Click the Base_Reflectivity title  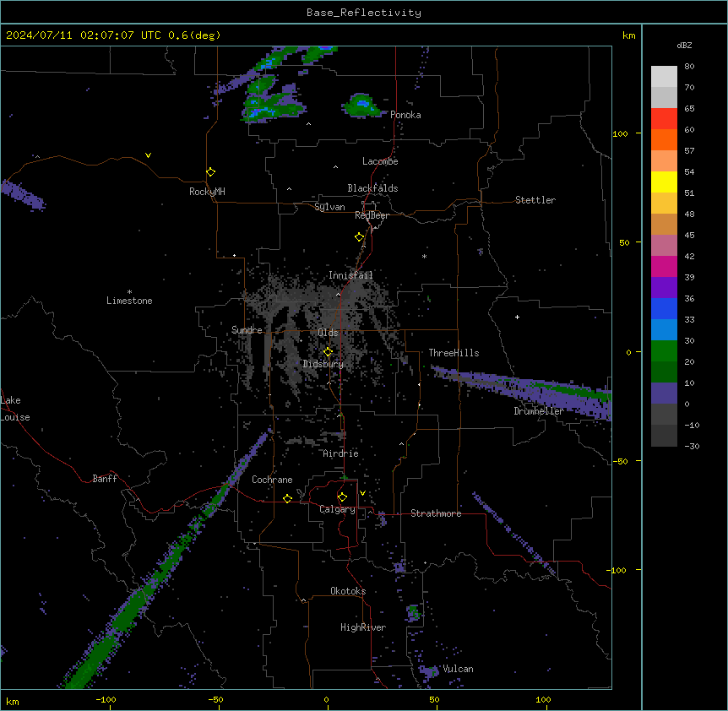coord(364,13)
